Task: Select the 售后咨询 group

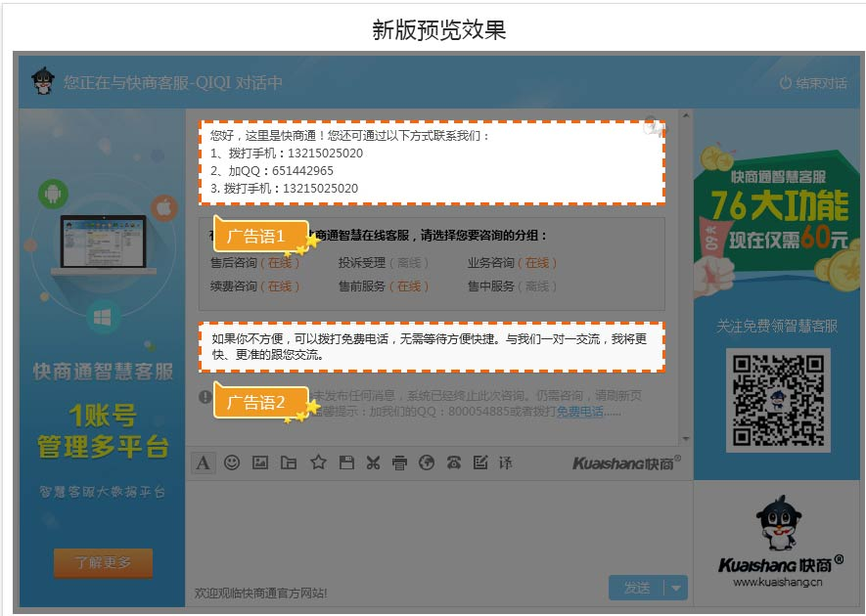Action: coord(254,263)
